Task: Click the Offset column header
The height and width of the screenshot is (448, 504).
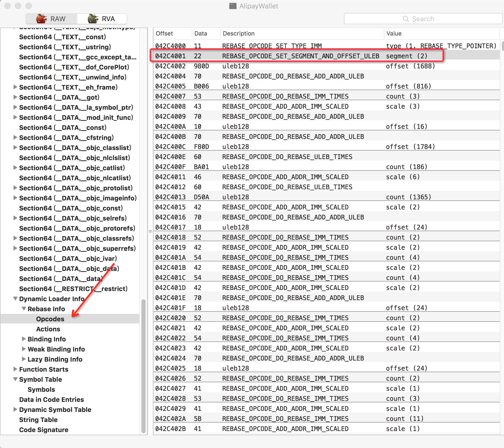Action: pyautogui.click(x=164, y=33)
